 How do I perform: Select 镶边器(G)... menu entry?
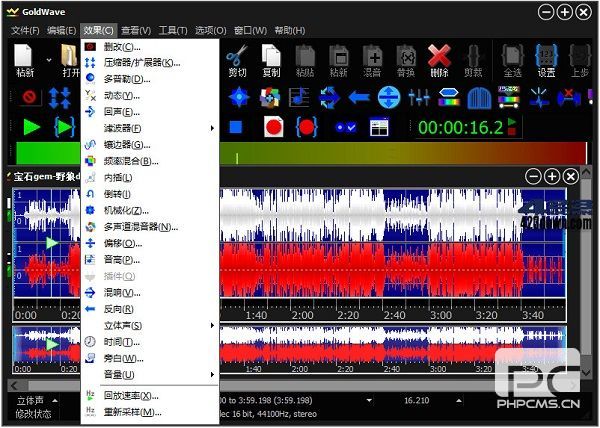(x=150, y=145)
